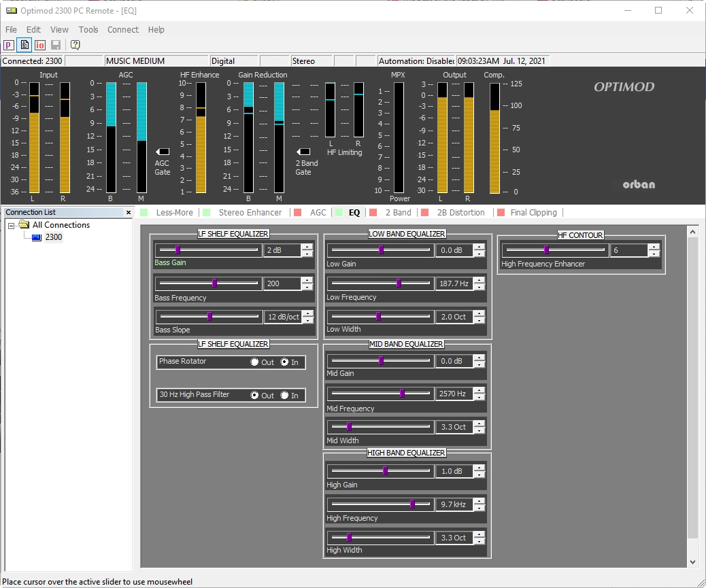Collapse the All Connections tree node
The width and height of the screenshot is (706, 588).
coord(12,226)
